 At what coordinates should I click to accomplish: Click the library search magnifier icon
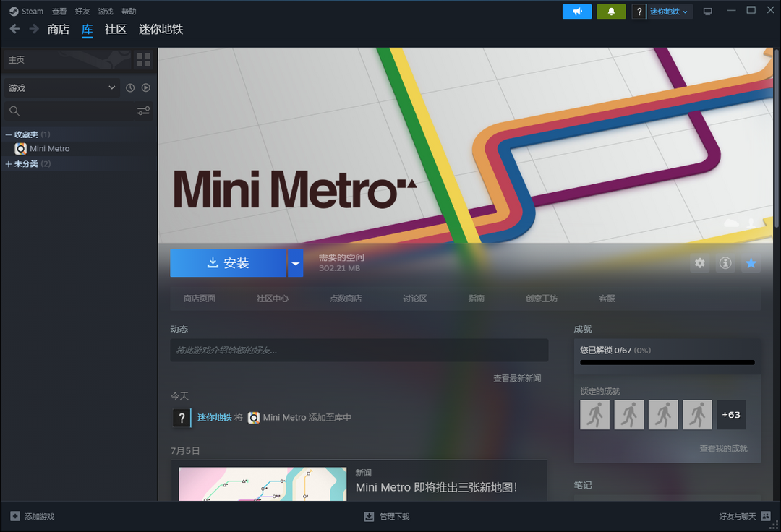coord(14,111)
